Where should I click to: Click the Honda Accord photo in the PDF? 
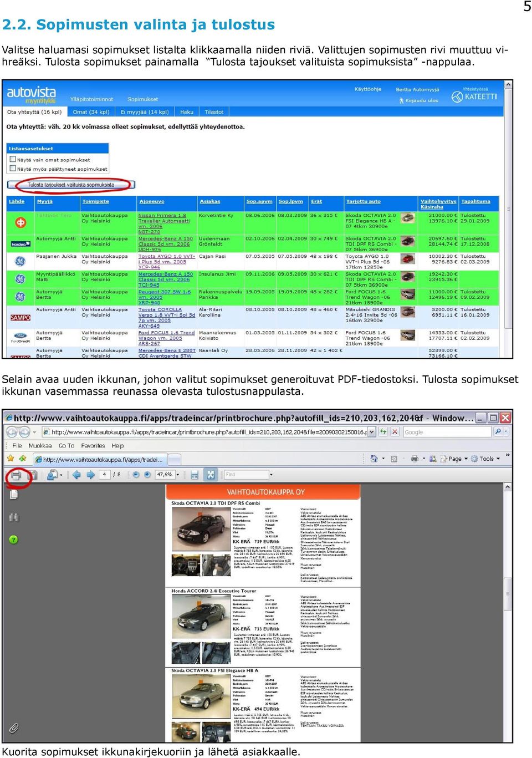201,617
